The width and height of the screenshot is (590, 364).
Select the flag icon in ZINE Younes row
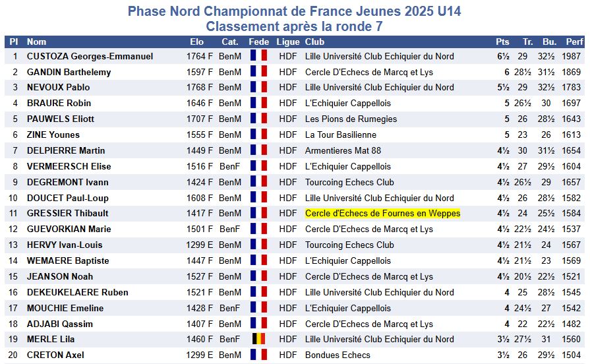tap(258, 135)
